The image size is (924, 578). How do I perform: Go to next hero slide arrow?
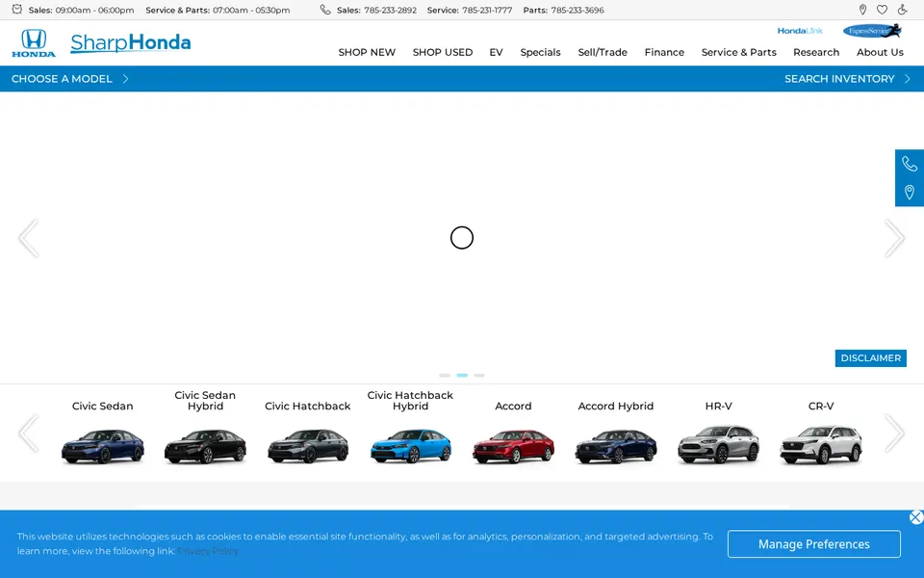[x=894, y=238]
